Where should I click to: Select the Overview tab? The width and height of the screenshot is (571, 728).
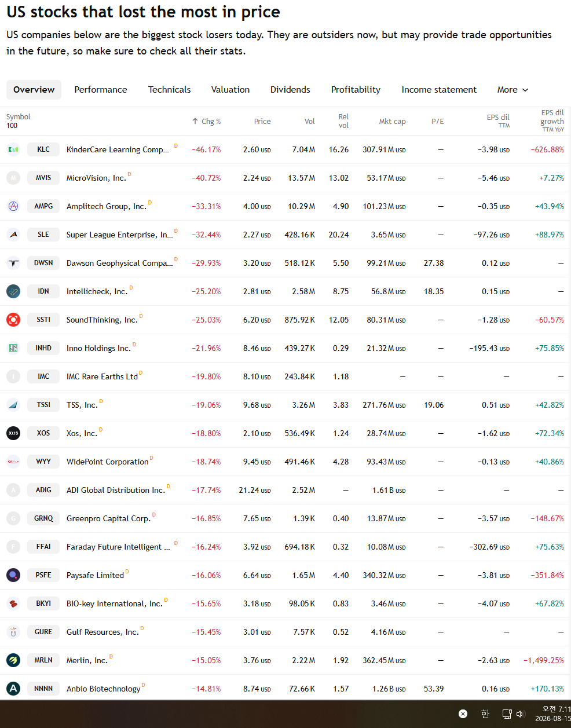coord(34,90)
